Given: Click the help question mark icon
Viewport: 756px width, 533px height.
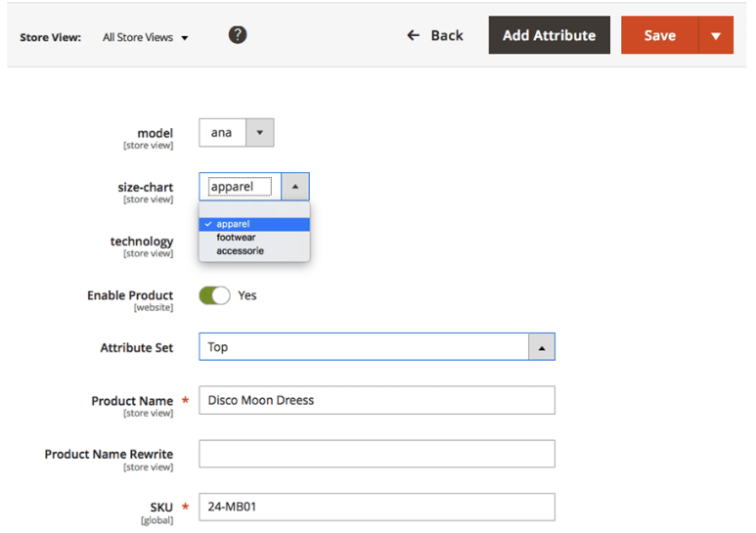Looking at the screenshot, I should pos(238,35).
